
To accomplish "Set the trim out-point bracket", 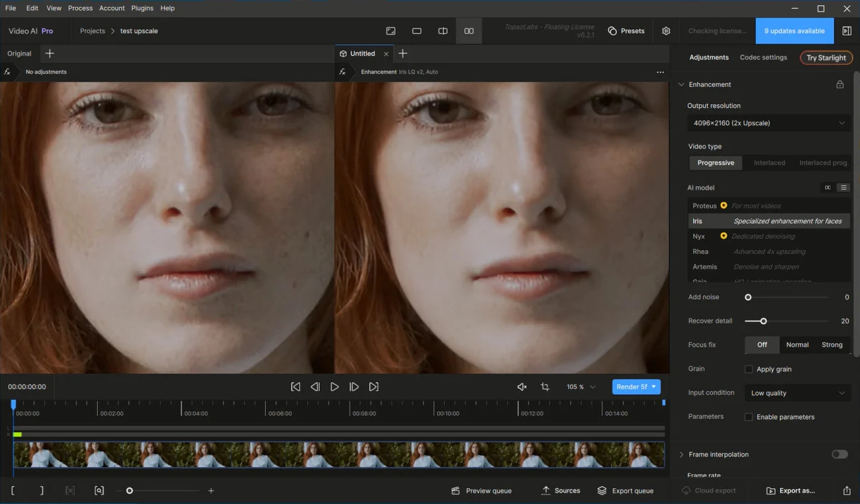I will [x=42, y=491].
